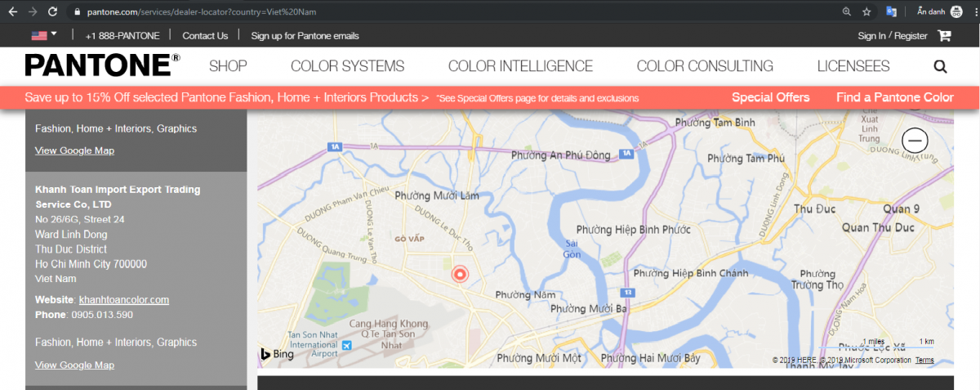Open Terms link on map
Viewport: 980px width, 390px height.
pyautogui.click(x=924, y=361)
